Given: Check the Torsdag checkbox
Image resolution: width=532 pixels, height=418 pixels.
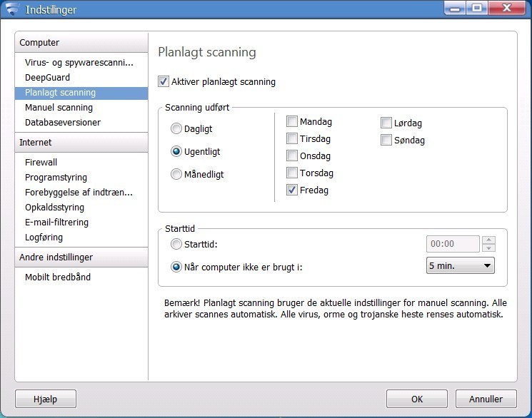Looking at the screenshot, I should [292, 173].
